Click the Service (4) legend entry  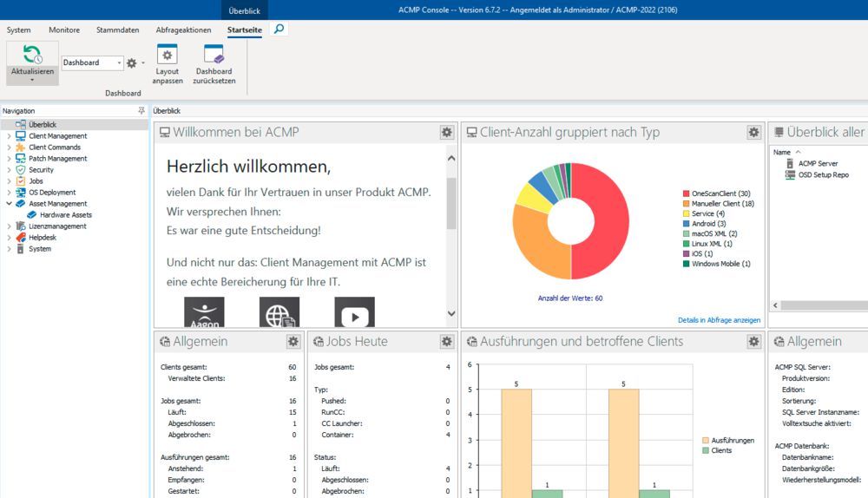(704, 213)
